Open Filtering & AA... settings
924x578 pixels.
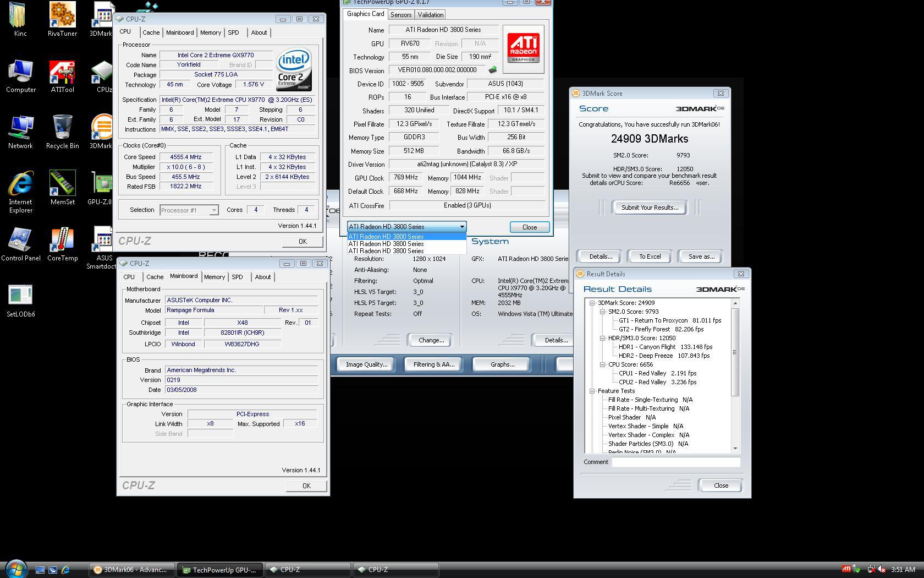(x=434, y=364)
